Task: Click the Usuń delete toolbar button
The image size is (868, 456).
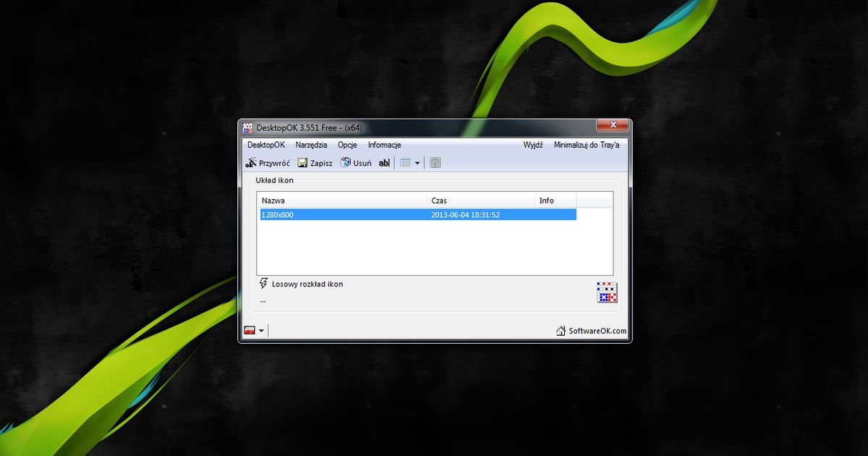Action: (x=356, y=163)
